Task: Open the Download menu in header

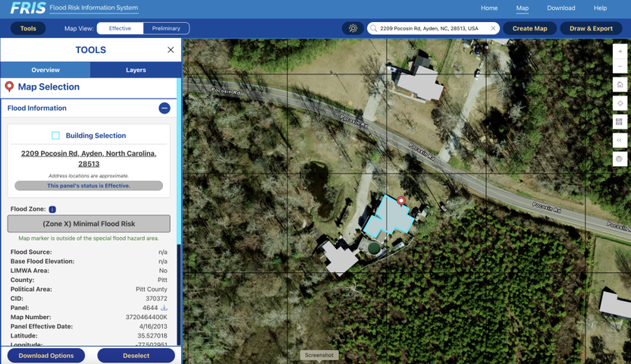Action: click(x=561, y=8)
